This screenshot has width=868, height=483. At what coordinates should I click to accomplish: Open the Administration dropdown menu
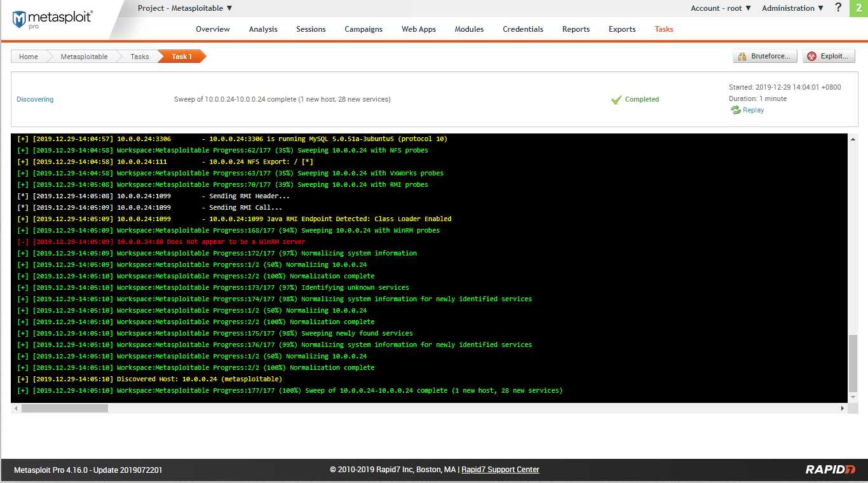792,8
